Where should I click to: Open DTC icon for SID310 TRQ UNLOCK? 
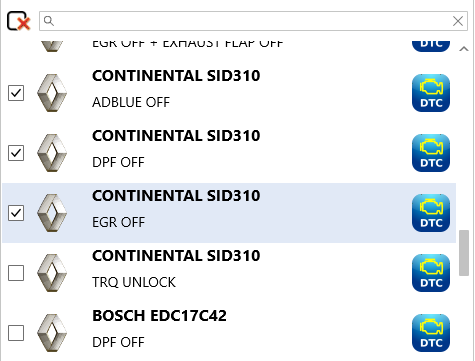[x=431, y=273]
